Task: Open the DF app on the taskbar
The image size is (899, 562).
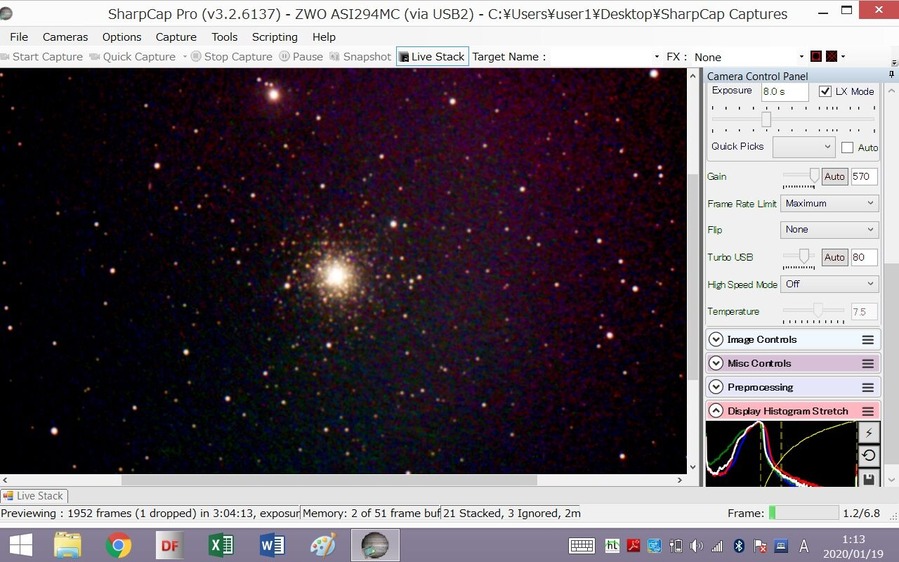Action: (x=170, y=545)
